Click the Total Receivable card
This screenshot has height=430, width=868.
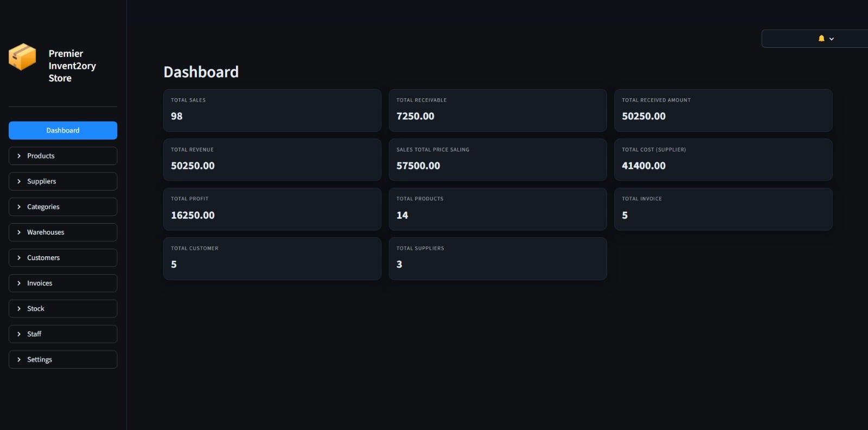coord(497,110)
